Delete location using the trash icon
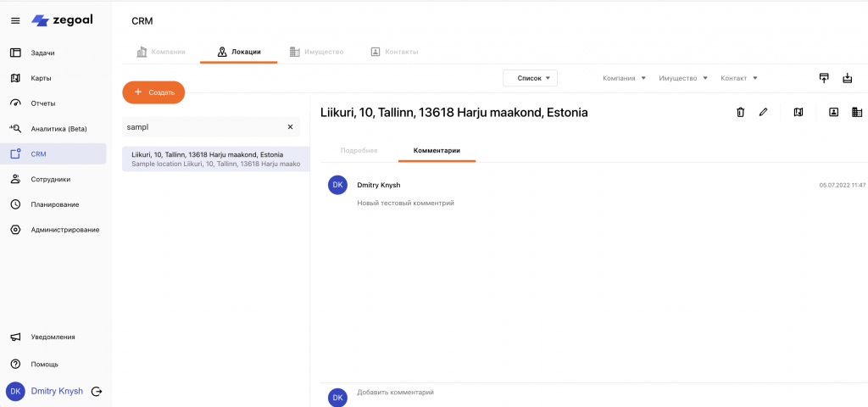Screen dimensions: 868x407 coord(740,112)
